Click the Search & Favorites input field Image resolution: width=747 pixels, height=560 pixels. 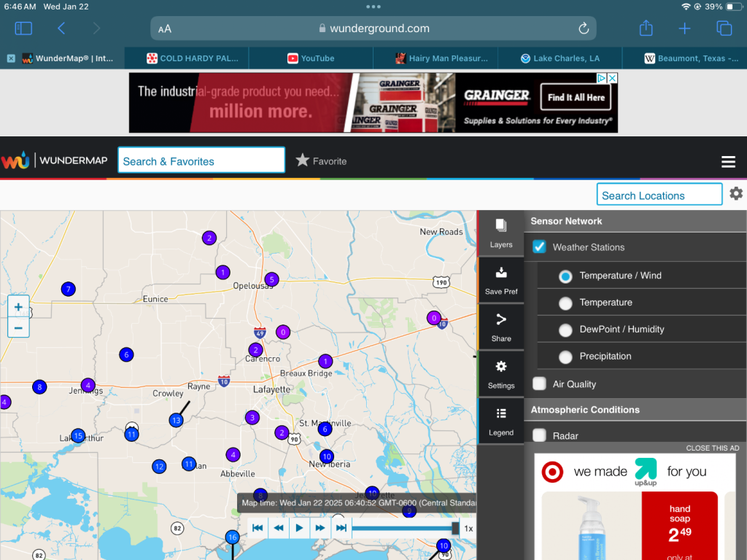201,161
